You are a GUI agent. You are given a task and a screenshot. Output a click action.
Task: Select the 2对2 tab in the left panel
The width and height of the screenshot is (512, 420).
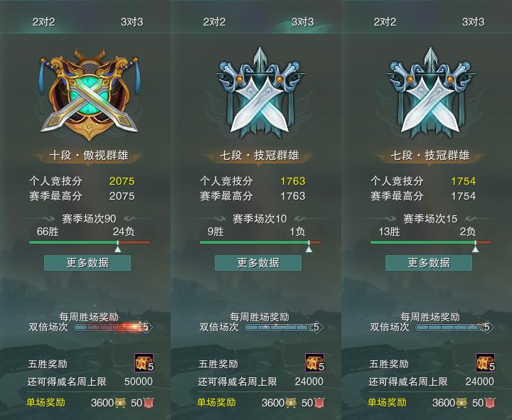43,22
